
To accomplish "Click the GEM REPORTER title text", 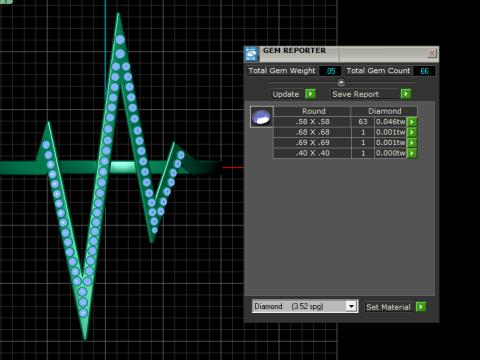I will (294, 51).
